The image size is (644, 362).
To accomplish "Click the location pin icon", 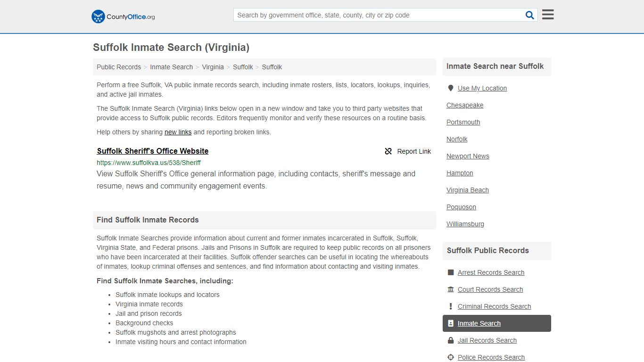I will point(451,88).
